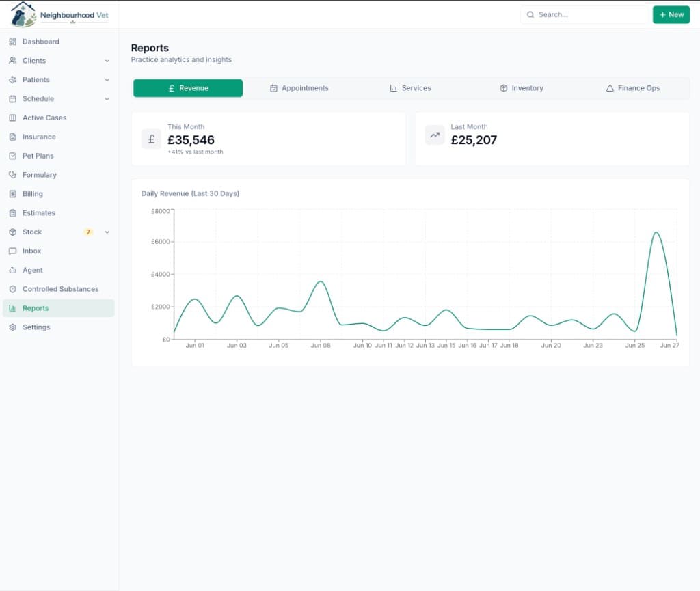The width and height of the screenshot is (700, 591).
Task: Switch to the Inventory tab
Action: point(522,88)
